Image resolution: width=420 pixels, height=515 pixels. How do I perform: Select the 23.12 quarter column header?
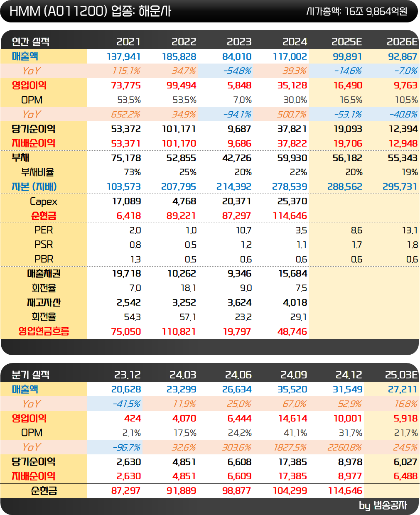pos(128,375)
